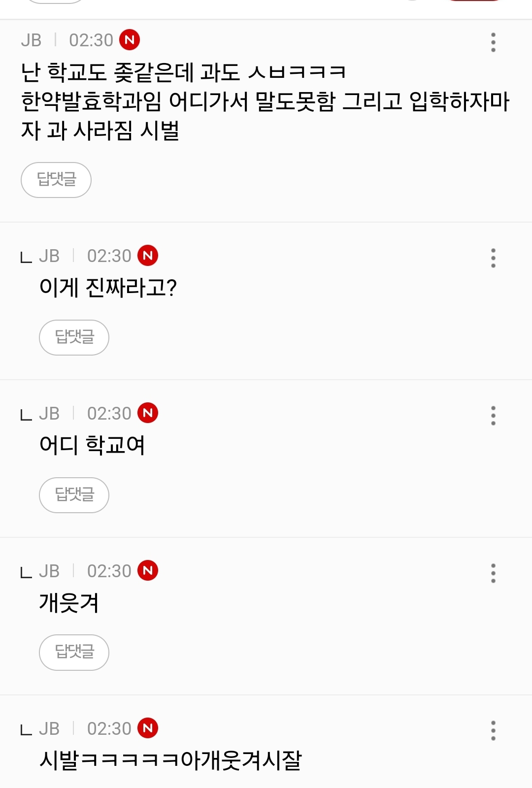The image size is (532, 788).
Task: Hit the 답댓글 button under "개웃겨"
Action: pyautogui.click(x=74, y=653)
